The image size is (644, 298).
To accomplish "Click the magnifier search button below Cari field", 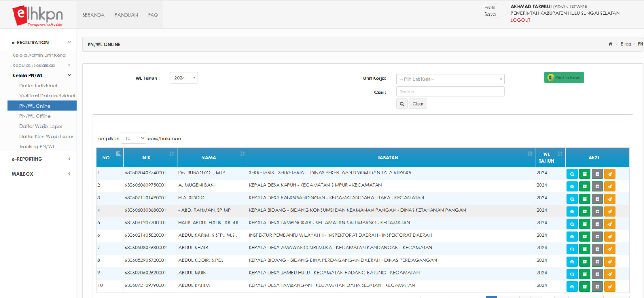I will coord(402,104).
